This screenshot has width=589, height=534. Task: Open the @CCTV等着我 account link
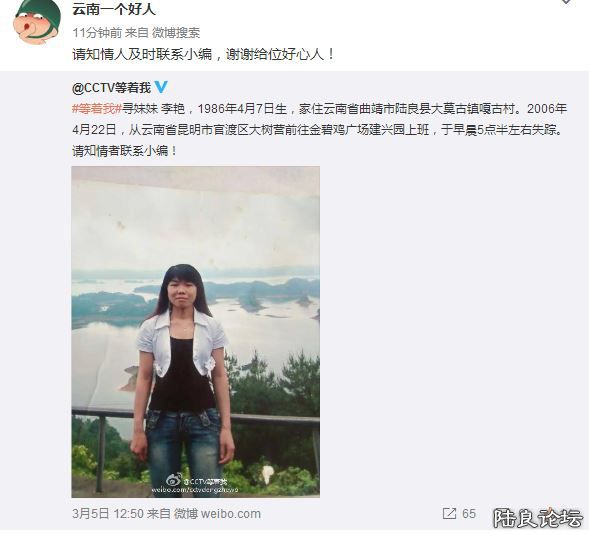pos(111,88)
